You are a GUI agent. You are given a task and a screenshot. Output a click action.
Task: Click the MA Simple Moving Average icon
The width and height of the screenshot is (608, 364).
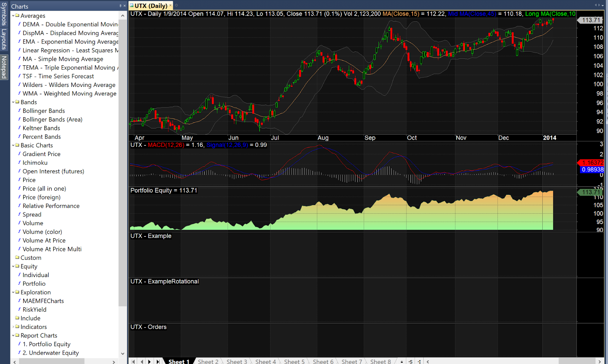(x=19, y=59)
